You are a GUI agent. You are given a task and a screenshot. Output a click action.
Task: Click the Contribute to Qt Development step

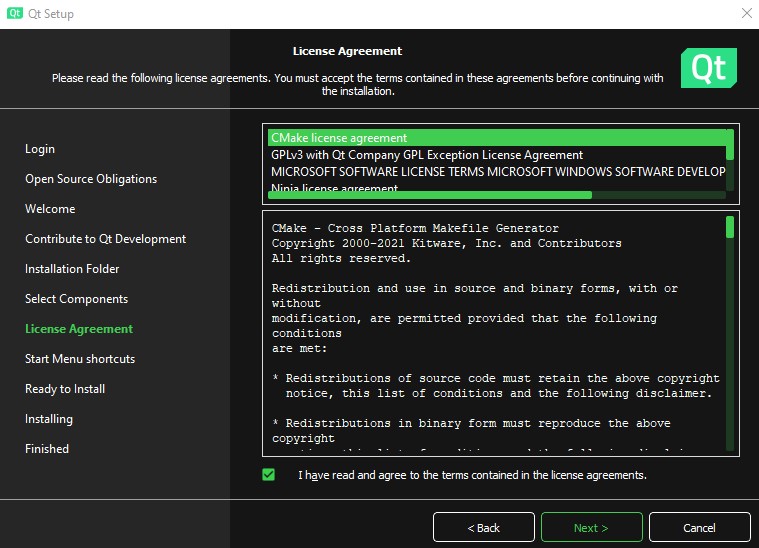pos(106,239)
